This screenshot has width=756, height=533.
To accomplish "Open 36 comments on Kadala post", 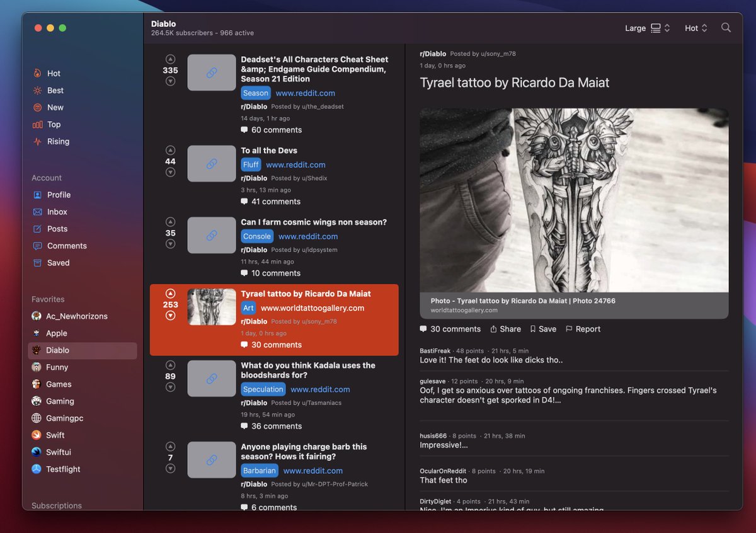I will 271,426.
